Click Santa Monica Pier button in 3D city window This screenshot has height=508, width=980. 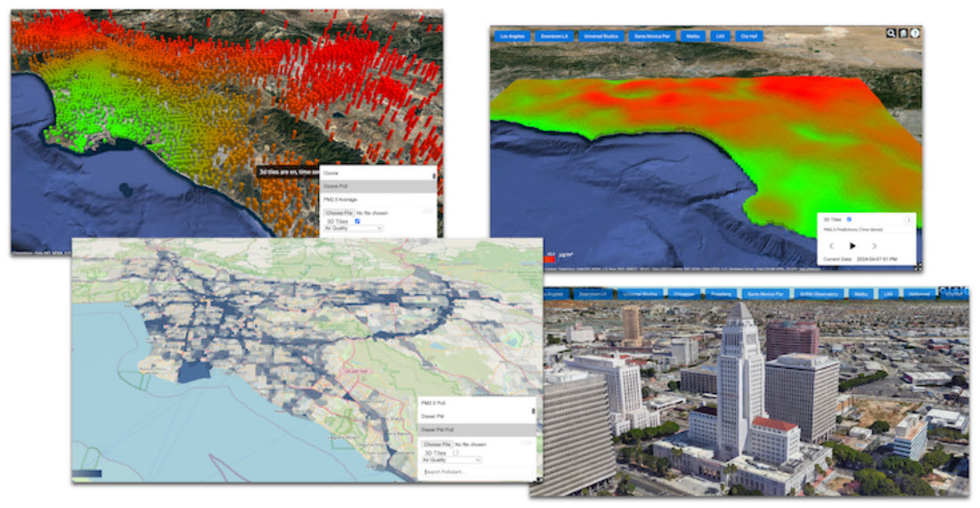[765, 294]
